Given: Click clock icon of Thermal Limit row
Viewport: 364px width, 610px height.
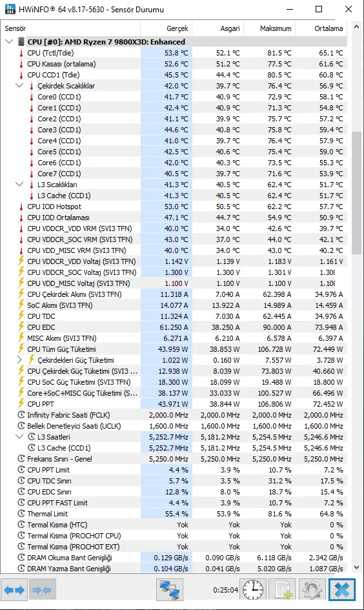Looking at the screenshot, I should (21, 514).
